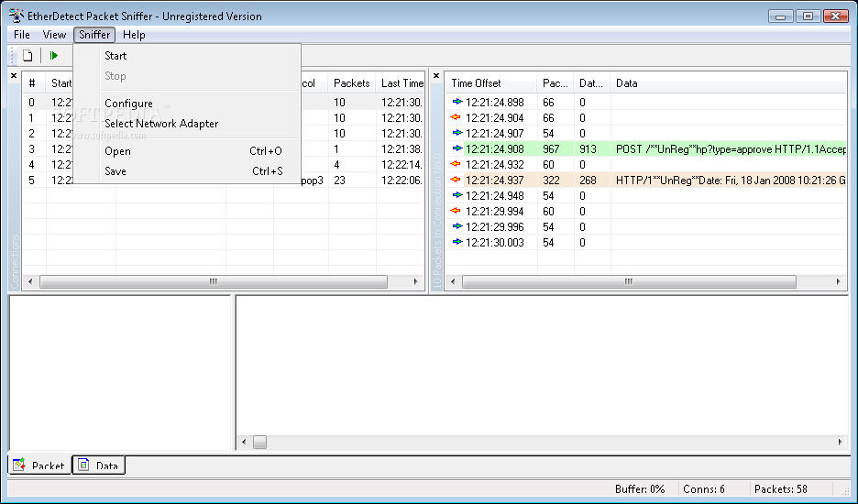This screenshot has width=858, height=504.
Task: Select packet row with POST /**UnReg** data
Action: click(x=645, y=148)
